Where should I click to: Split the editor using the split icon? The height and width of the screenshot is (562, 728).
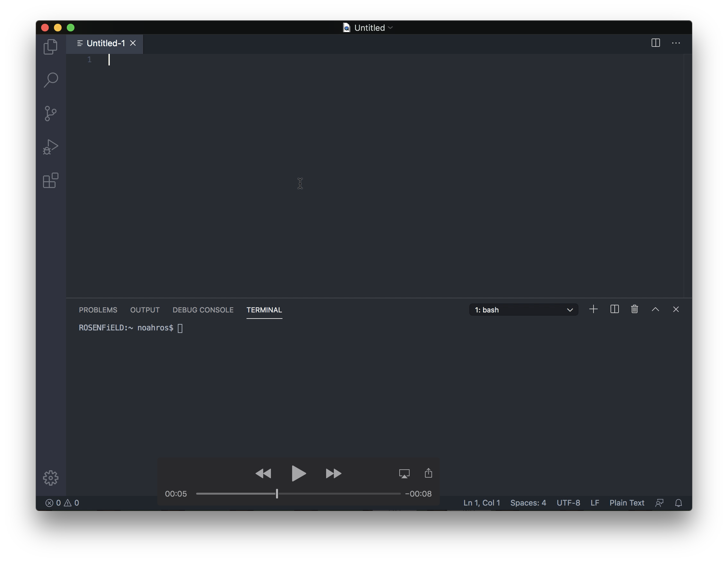tap(656, 43)
